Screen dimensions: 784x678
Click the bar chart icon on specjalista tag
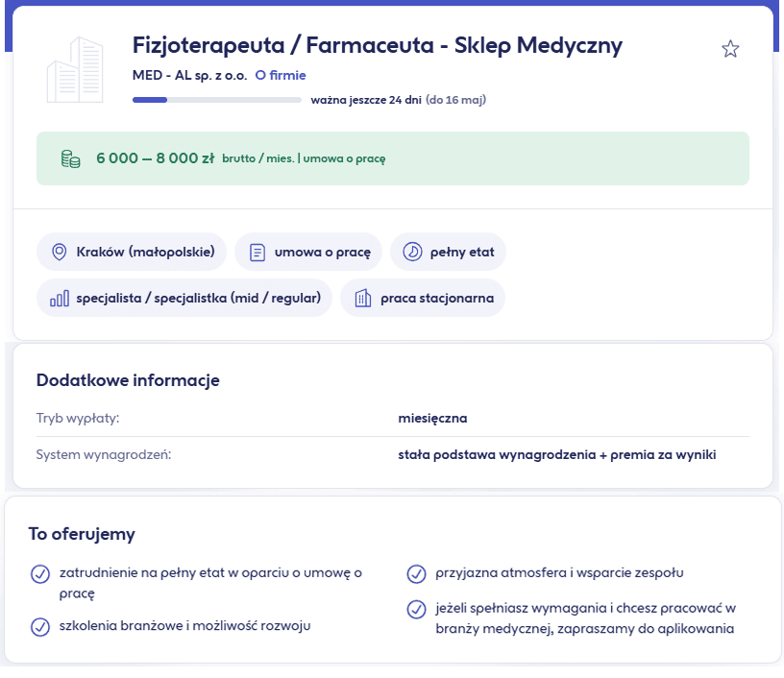(x=61, y=298)
